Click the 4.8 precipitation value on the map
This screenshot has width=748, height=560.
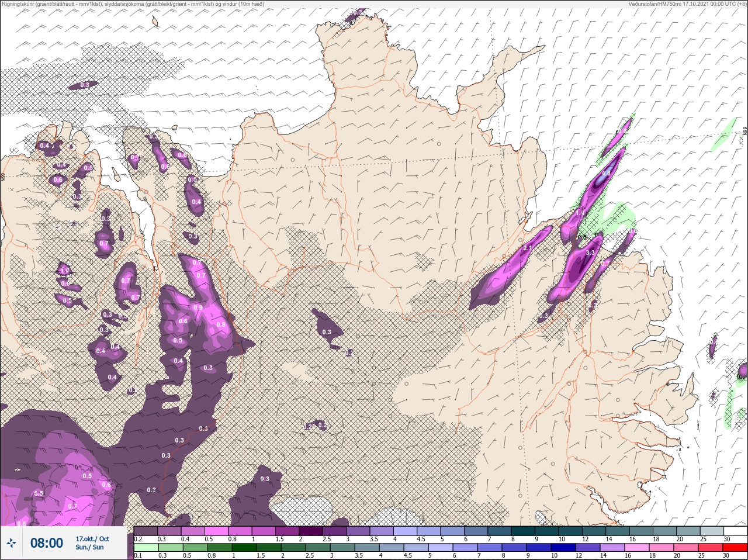point(606,173)
